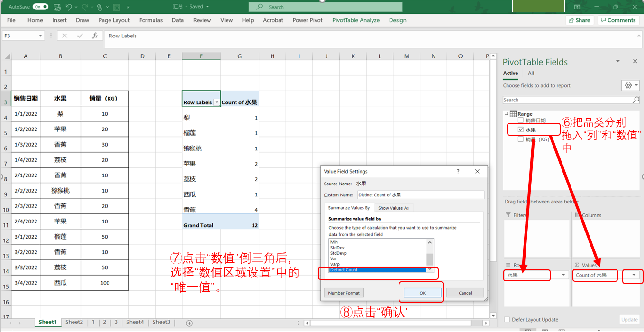
Task: Select the Summarize Values By tab
Action: click(349, 208)
